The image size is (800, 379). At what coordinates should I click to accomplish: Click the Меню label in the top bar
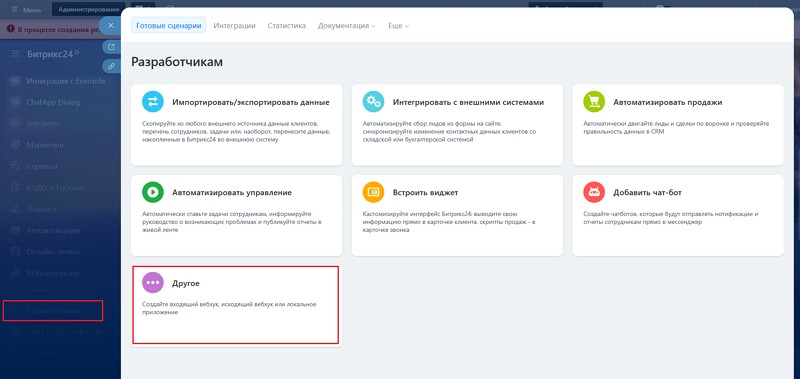pyautogui.click(x=32, y=10)
